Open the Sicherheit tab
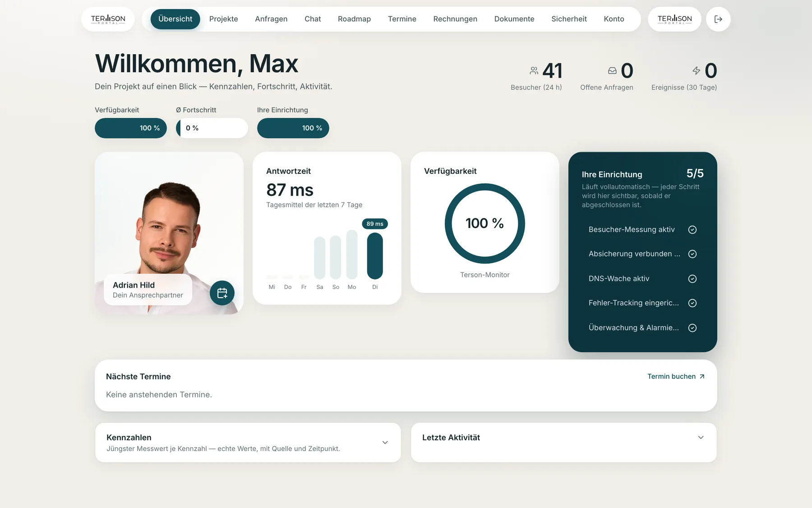This screenshot has height=508, width=812. click(x=569, y=19)
